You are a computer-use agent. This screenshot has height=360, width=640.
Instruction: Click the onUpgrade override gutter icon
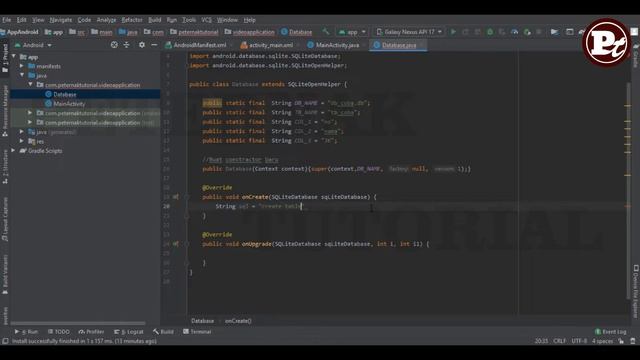[x=176, y=244]
